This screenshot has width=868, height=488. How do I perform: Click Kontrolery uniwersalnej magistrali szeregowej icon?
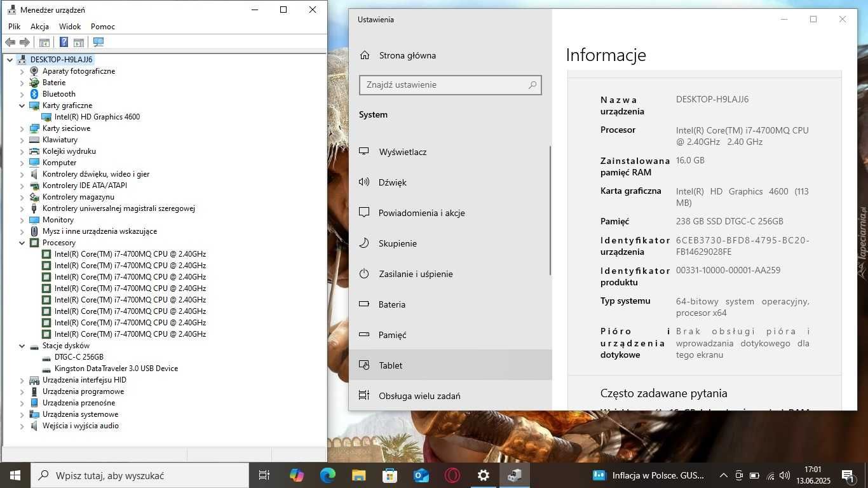point(34,208)
